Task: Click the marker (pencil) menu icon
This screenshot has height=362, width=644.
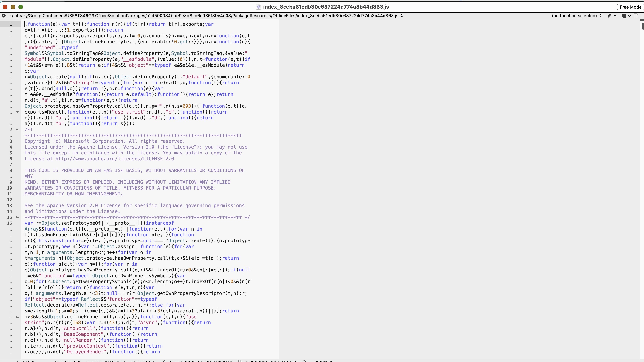Action: (609, 16)
